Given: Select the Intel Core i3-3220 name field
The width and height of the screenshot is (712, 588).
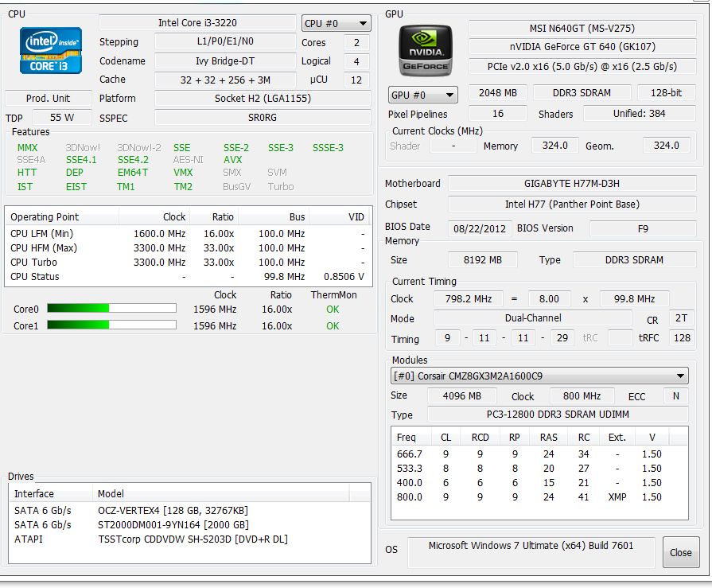Looking at the screenshot, I should [197, 23].
